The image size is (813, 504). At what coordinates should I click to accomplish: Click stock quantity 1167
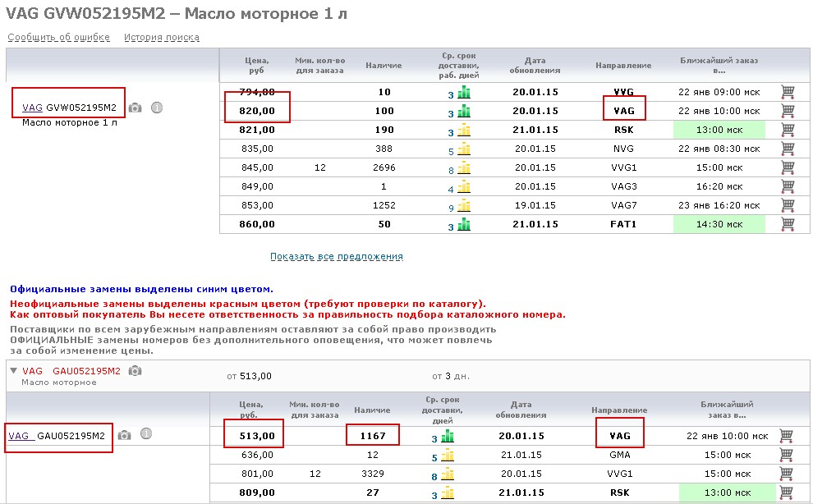pos(373,436)
